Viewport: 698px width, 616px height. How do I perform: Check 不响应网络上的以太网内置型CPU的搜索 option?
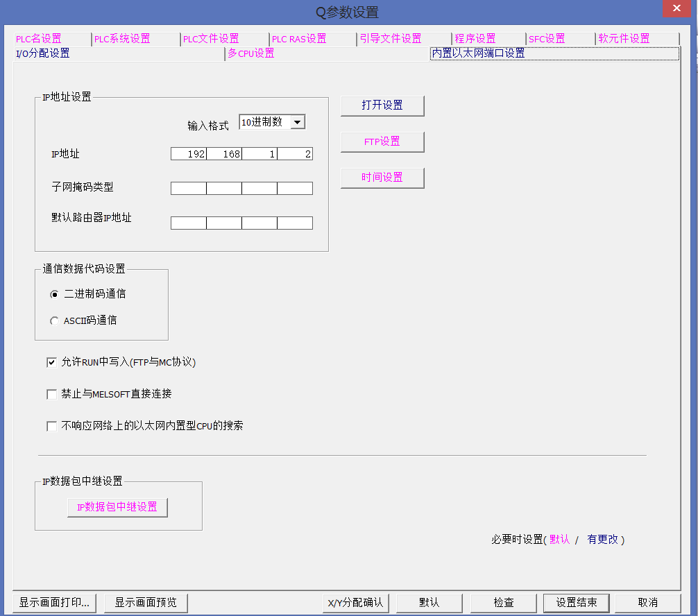click(51, 426)
